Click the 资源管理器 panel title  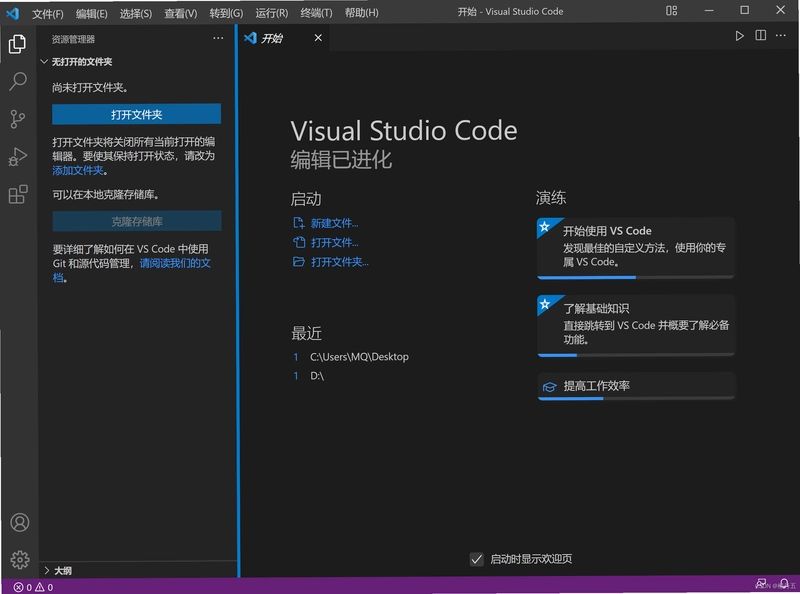73,39
